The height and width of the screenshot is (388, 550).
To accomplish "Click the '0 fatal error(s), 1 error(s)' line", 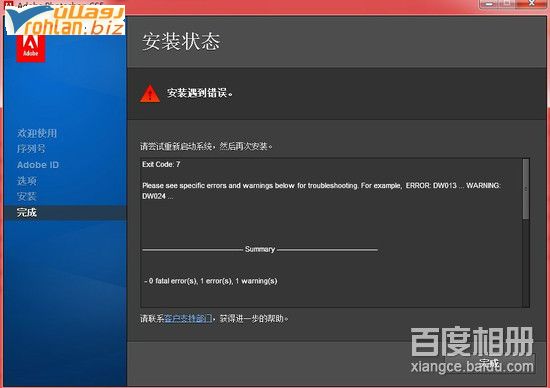I will pyautogui.click(x=211, y=281).
